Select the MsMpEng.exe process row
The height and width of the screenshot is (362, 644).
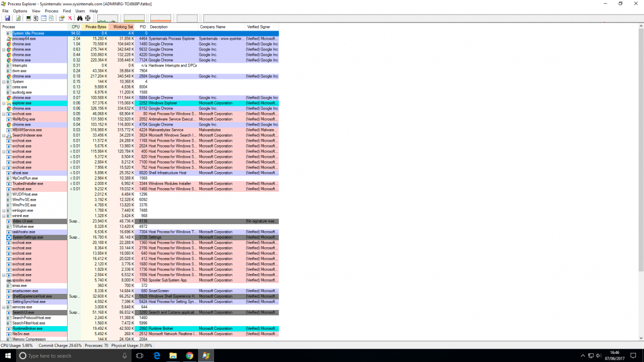[x=140, y=119]
